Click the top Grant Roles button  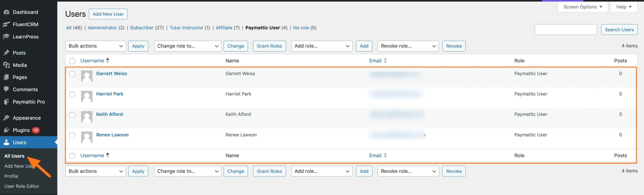coord(269,46)
